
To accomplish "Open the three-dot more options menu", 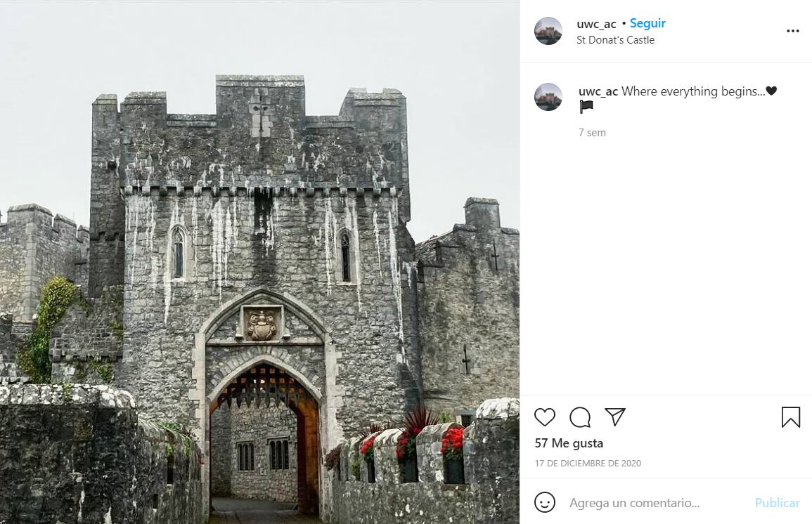I will pyautogui.click(x=793, y=31).
